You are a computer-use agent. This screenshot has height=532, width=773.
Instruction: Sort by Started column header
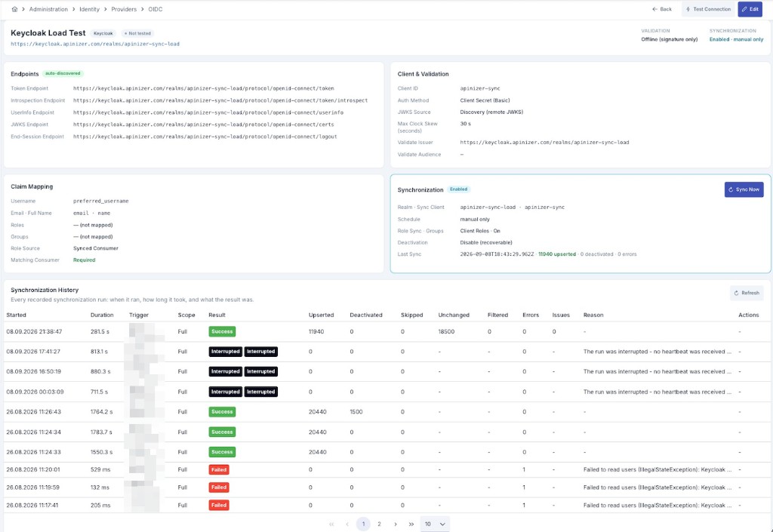click(x=17, y=315)
